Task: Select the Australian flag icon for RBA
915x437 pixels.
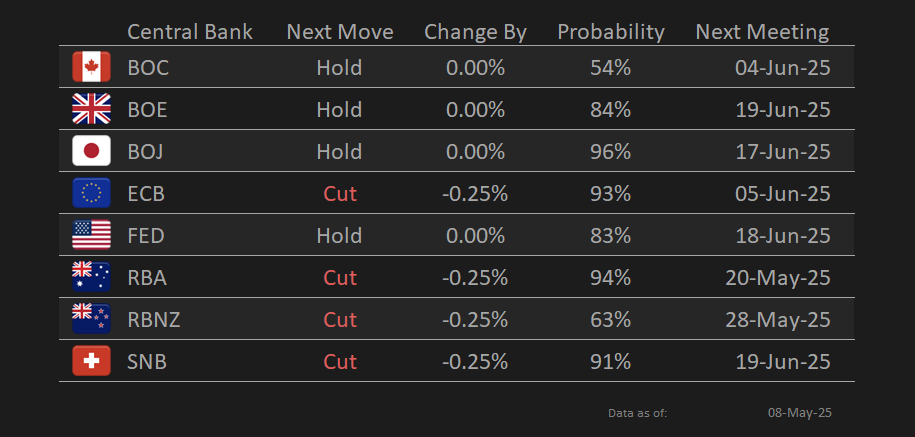Action: (91, 277)
